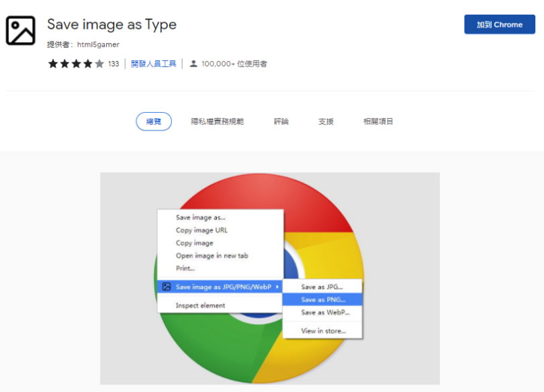Click the Save image as Type extension icon

pos(20,30)
